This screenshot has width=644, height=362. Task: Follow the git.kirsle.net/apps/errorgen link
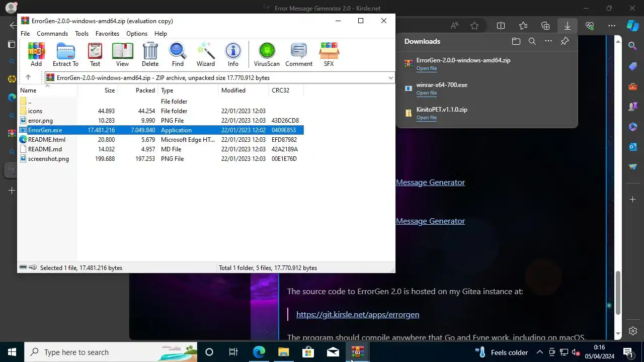tap(358, 314)
